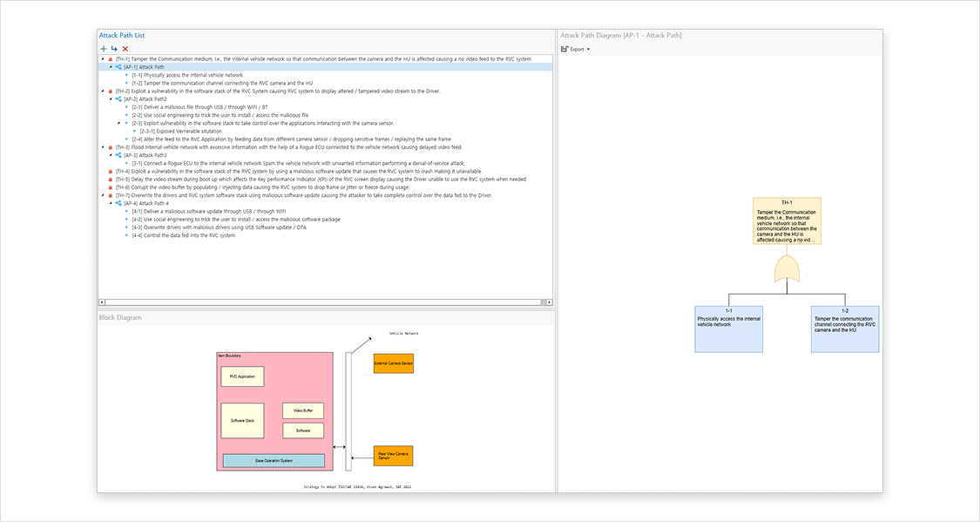Collapse the TH-2 threat tree node
This screenshot has height=522, width=980.
click(x=103, y=92)
